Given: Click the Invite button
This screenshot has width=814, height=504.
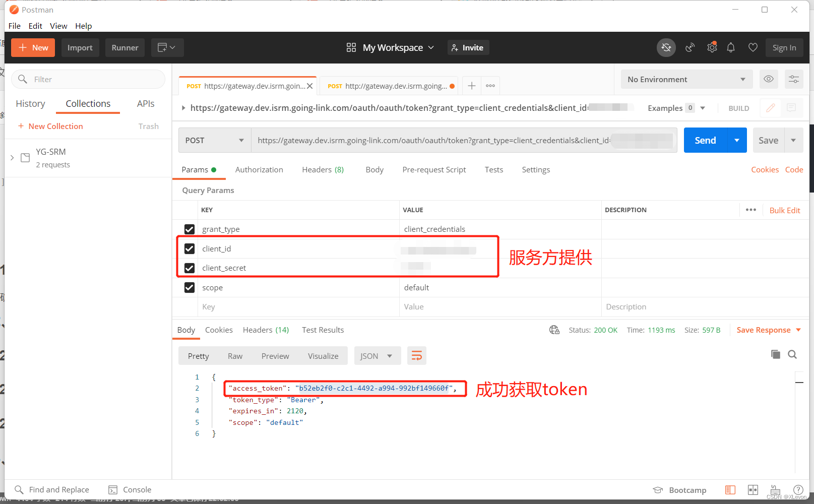Looking at the screenshot, I should pos(468,47).
